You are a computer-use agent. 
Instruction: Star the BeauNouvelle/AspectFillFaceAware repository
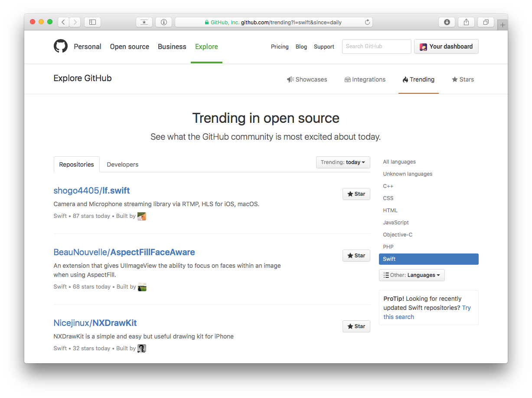[356, 256]
